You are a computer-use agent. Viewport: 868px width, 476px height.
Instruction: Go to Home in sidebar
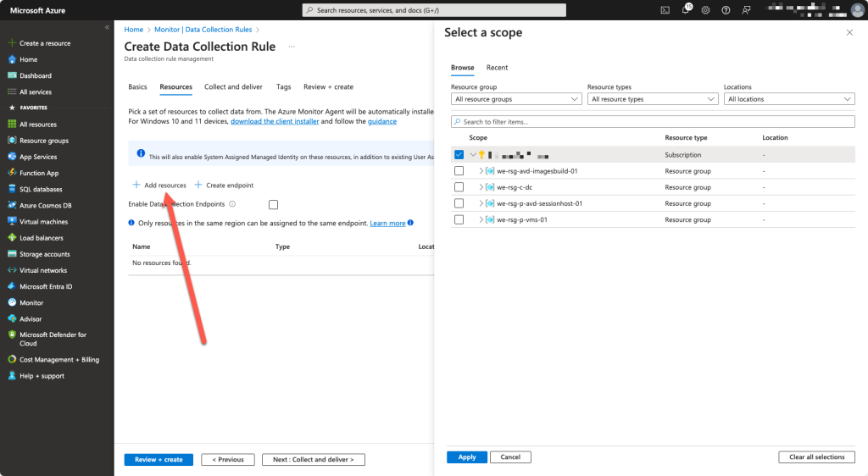tap(28, 59)
